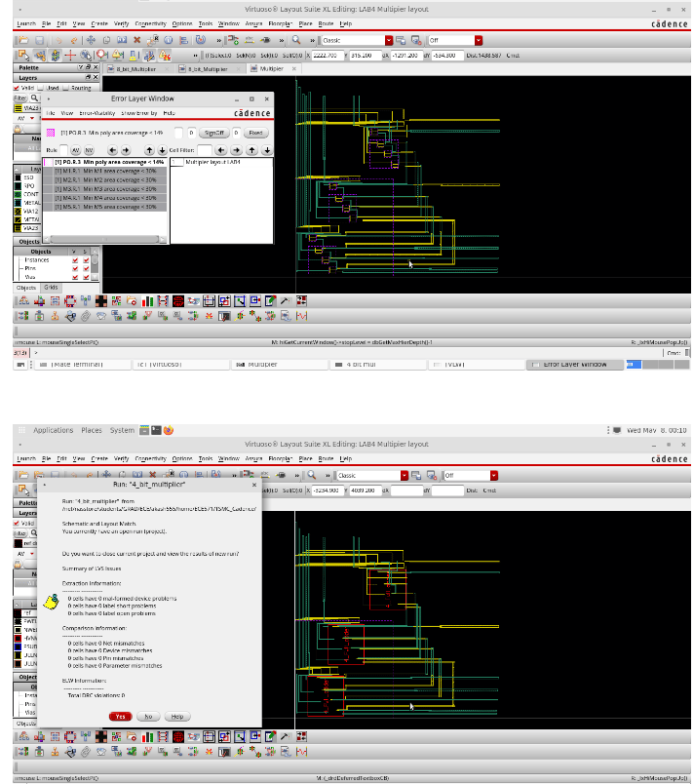Screen dimensions: 694x784
Task: Toggle Vias visibility checkbox in Objects panel
Action: click(x=75, y=277)
